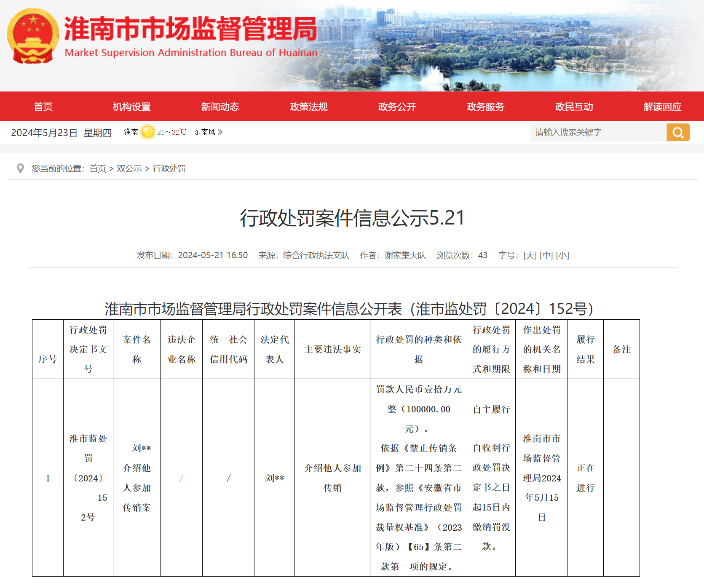
Task: Select 政务公开 in the navigation bar
Action: tap(397, 107)
